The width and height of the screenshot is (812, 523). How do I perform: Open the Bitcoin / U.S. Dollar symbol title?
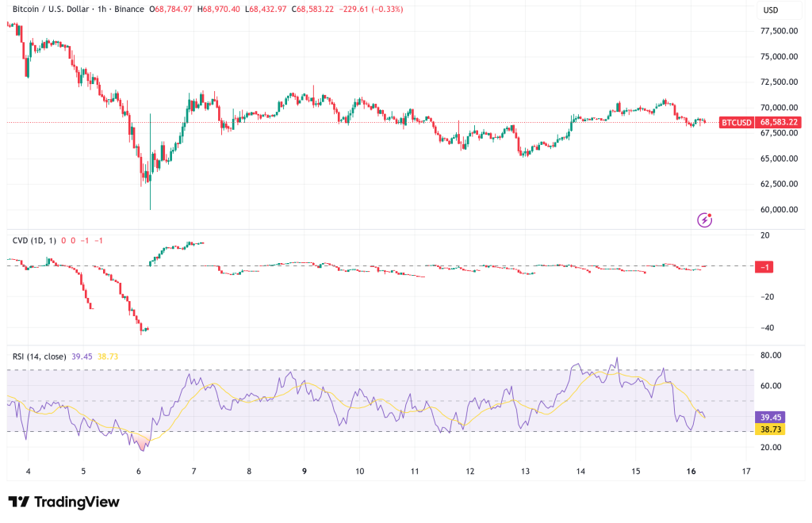(52, 11)
